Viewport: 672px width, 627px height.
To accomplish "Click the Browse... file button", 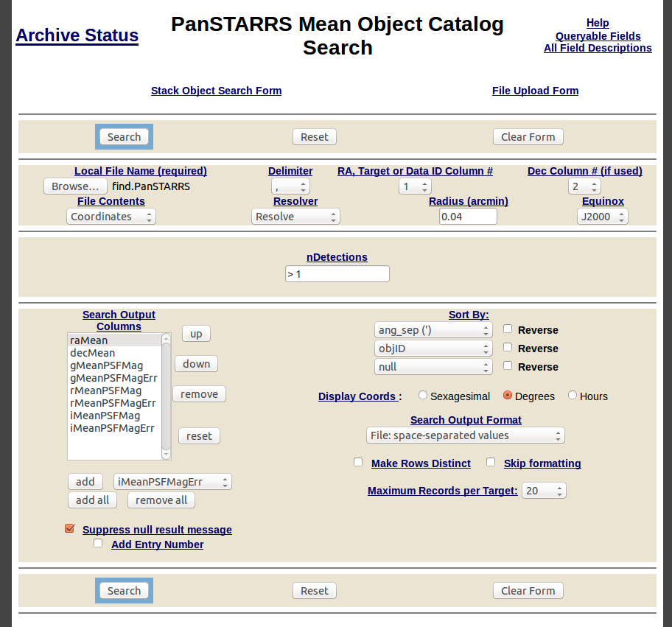I will [75, 186].
